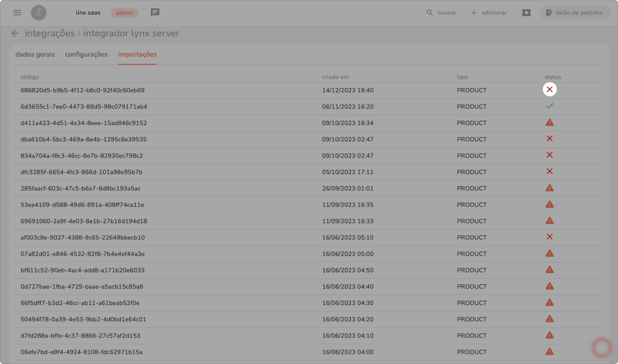Screen dimensions: 618x364
Task: Click the error X status of import 686820d5
Action: (x=550, y=90)
